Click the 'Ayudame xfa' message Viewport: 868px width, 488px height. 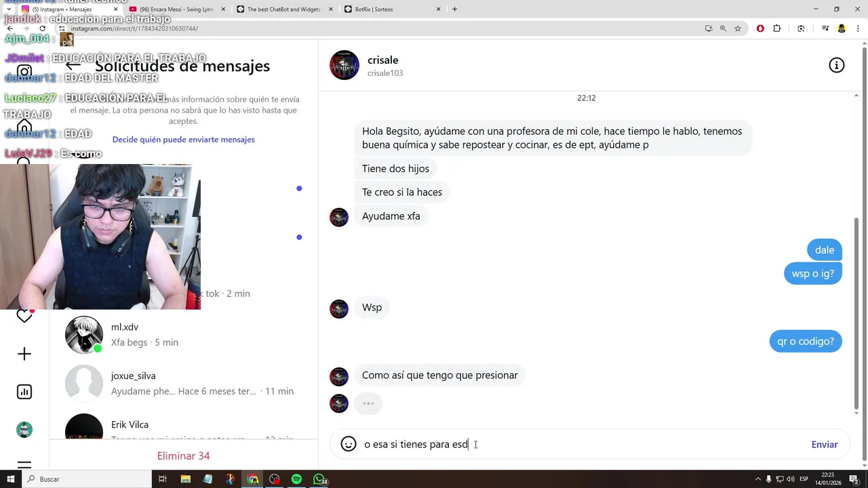[x=391, y=216]
